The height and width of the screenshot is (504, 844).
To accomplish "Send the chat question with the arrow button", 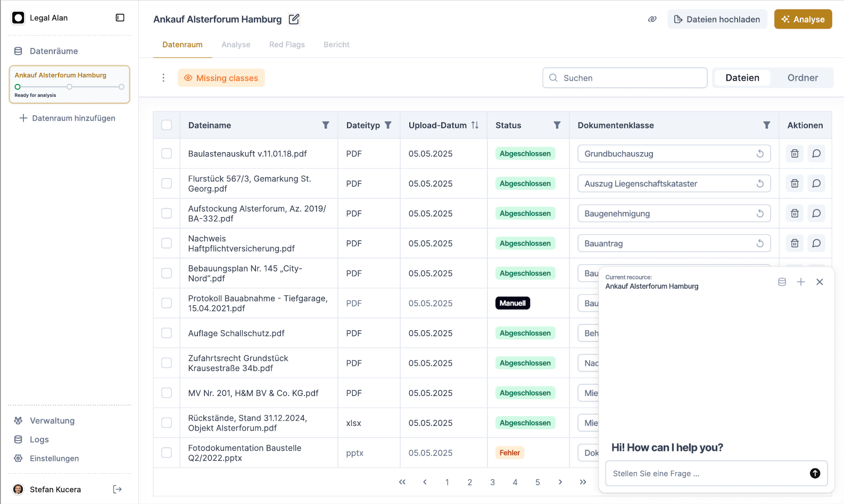I will 815,473.
